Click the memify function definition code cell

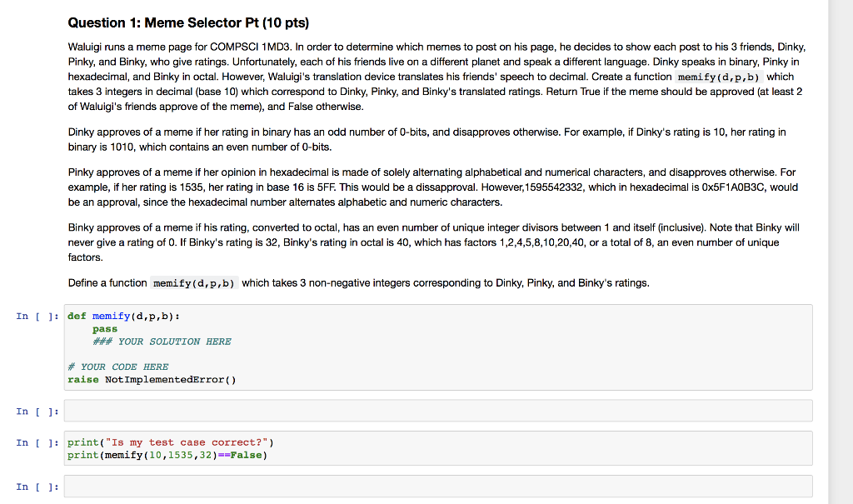438,347
